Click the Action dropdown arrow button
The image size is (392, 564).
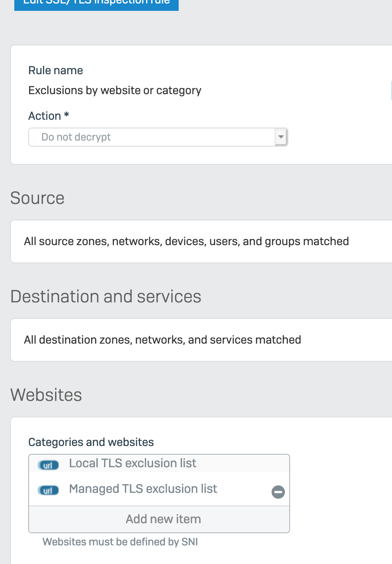pyautogui.click(x=281, y=137)
